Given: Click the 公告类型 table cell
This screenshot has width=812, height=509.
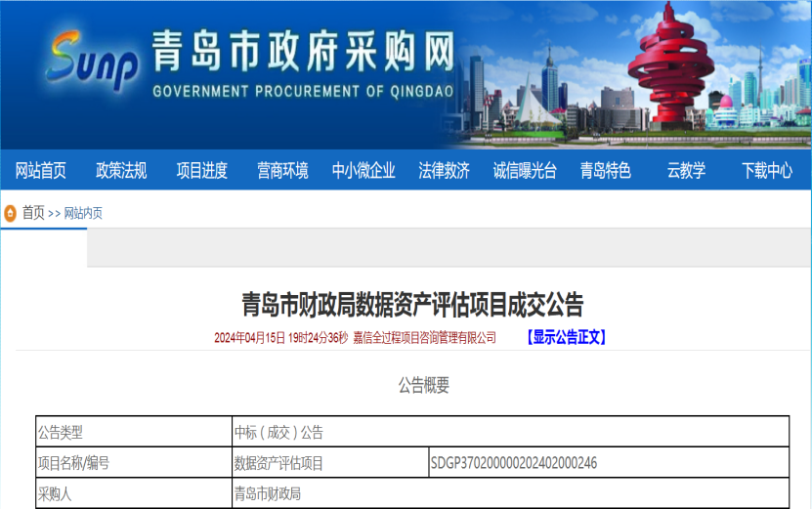Looking at the screenshot, I should pos(134,432).
